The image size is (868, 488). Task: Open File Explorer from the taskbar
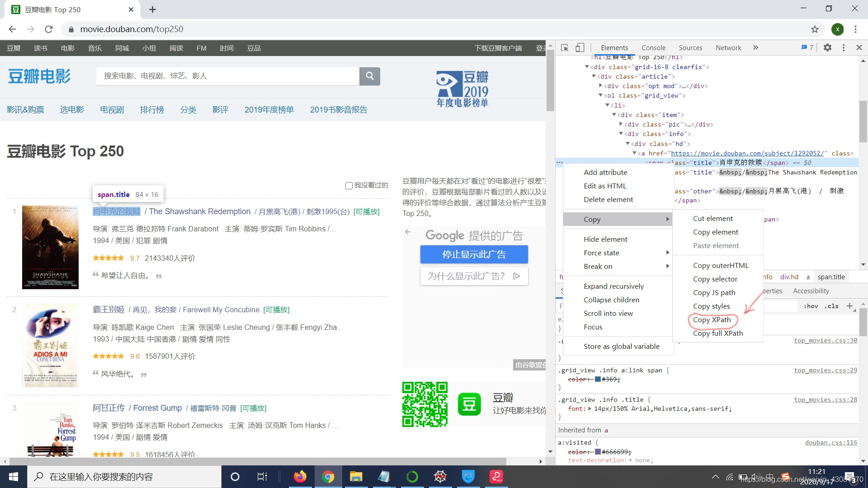(356, 477)
